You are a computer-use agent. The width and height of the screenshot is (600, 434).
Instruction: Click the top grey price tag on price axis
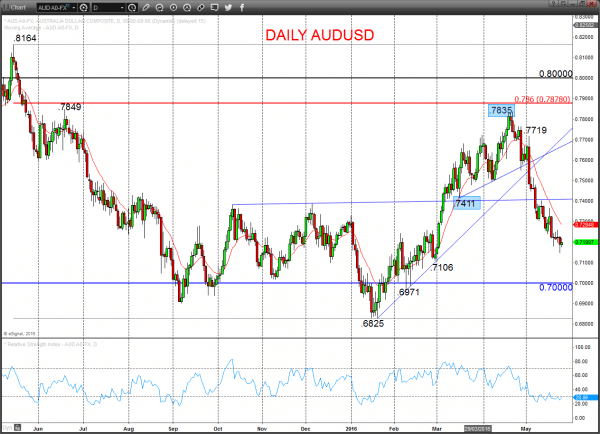[586, 25]
